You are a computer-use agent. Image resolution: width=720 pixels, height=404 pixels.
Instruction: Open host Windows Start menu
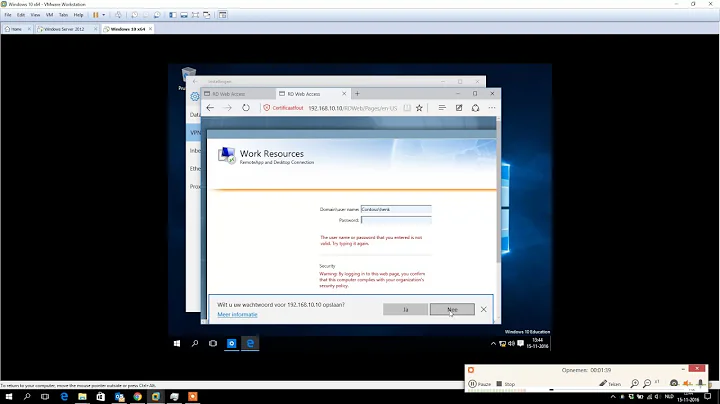[8, 397]
